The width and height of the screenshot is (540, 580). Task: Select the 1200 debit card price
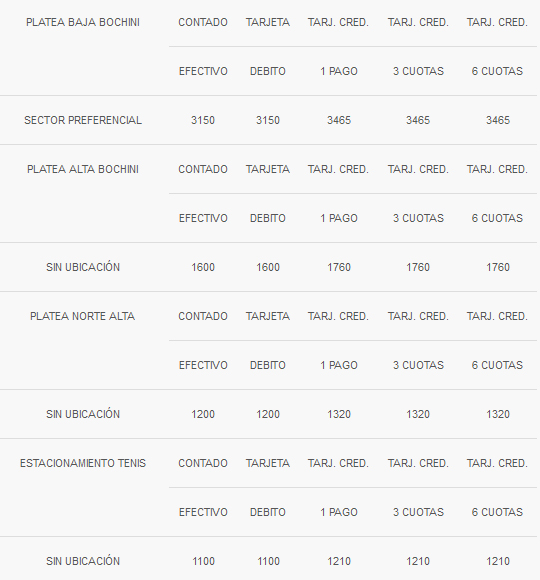click(x=268, y=414)
